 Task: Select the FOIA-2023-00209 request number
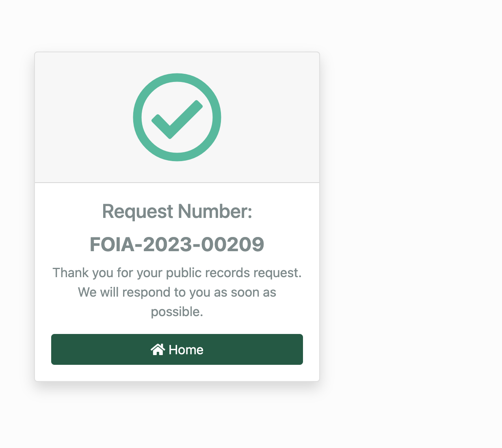(177, 244)
